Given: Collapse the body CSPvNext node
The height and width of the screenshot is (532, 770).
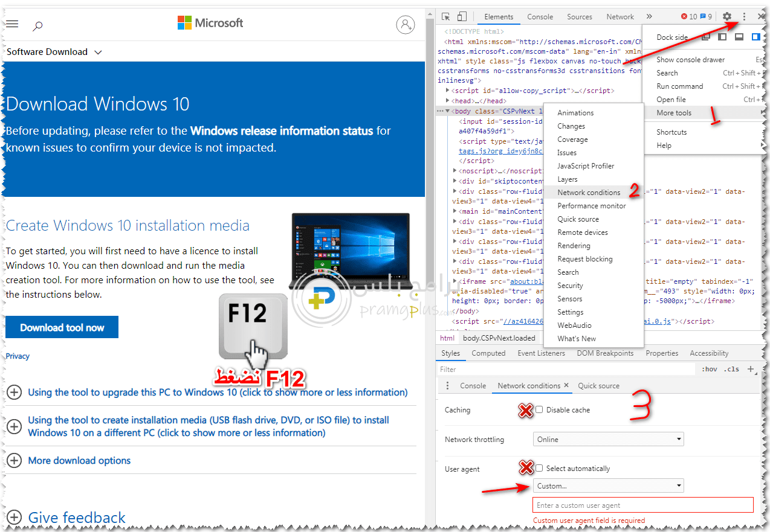Looking at the screenshot, I should click(x=447, y=111).
